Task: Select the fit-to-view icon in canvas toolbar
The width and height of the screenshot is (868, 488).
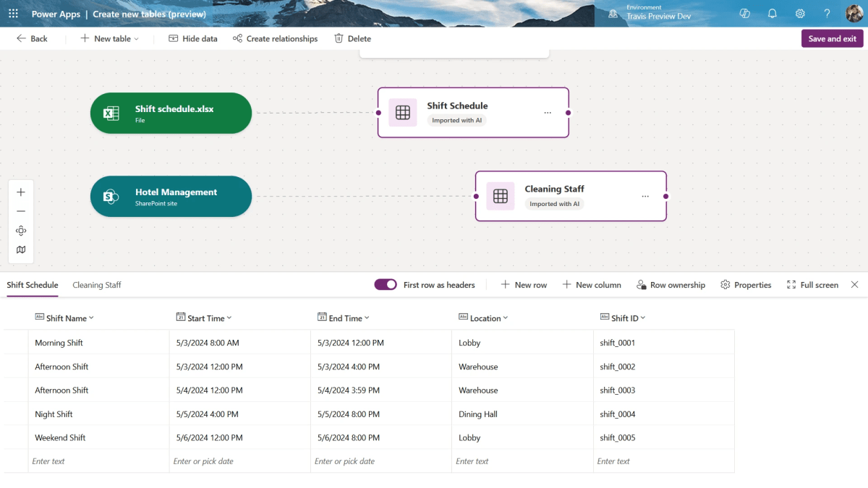Action: click(x=20, y=230)
